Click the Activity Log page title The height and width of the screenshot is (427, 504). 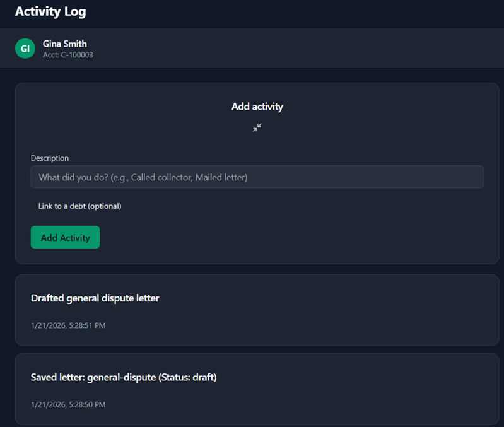(50, 11)
